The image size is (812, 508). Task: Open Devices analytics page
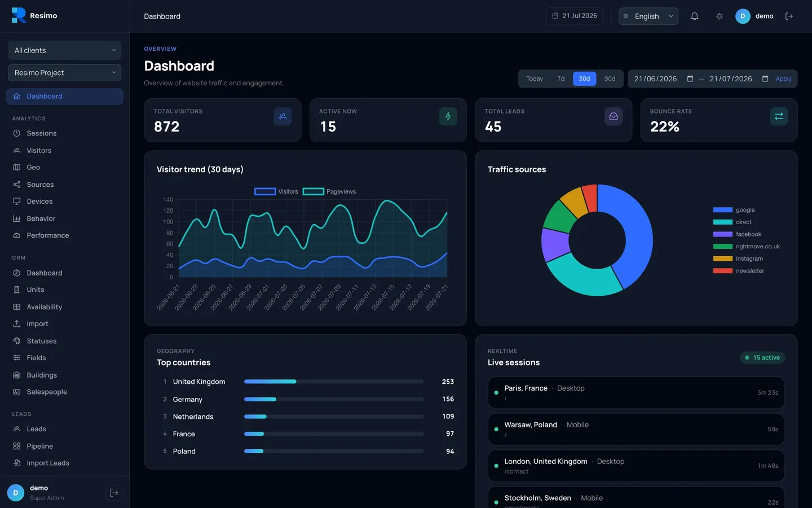pyautogui.click(x=65, y=202)
